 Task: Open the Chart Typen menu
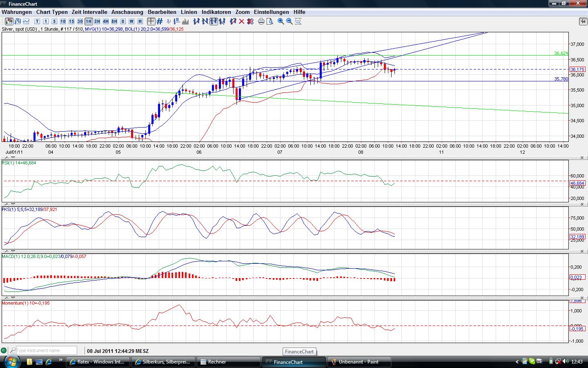(52, 12)
